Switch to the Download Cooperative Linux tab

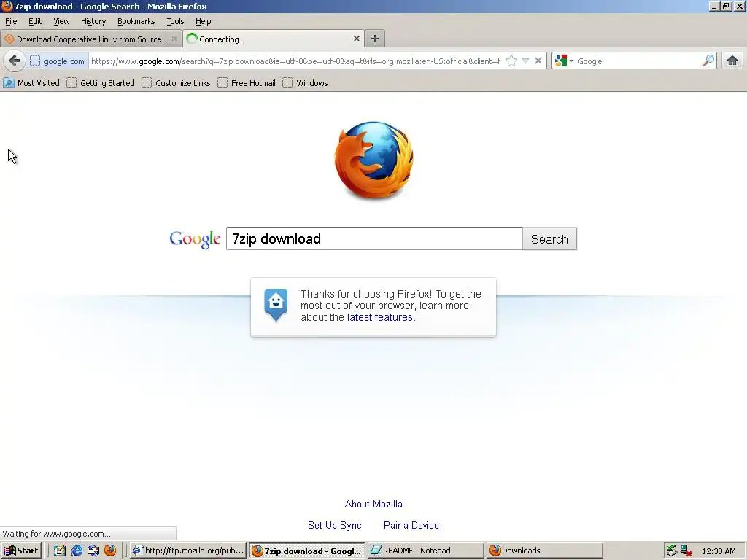(91, 39)
